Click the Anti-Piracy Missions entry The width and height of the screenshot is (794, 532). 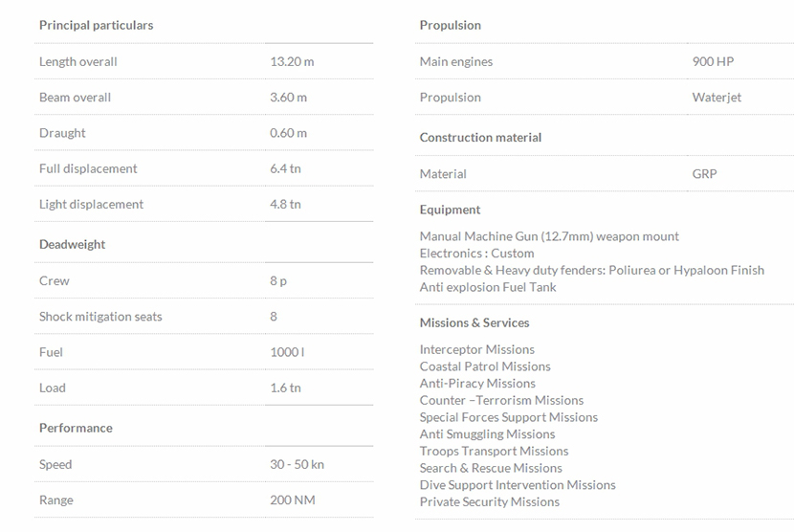click(x=477, y=384)
